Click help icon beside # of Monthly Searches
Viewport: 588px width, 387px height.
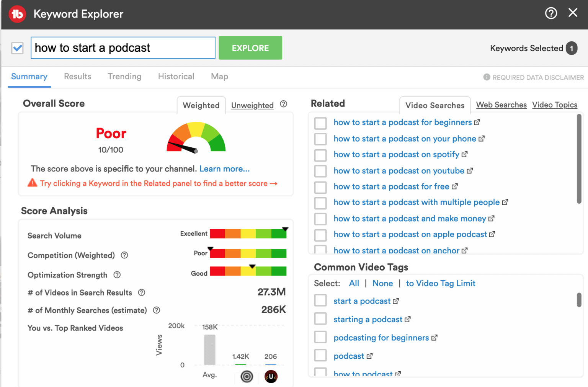pos(156,310)
